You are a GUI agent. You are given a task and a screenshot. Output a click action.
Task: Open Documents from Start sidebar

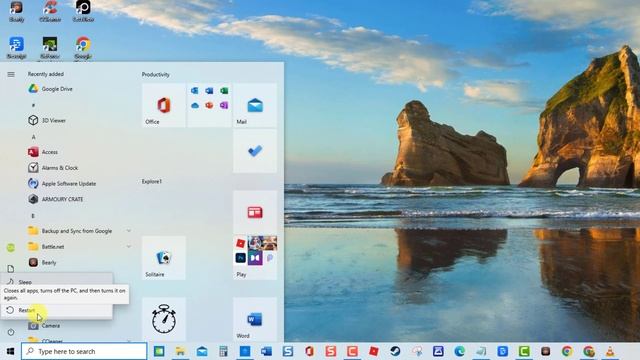pos(11,269)
